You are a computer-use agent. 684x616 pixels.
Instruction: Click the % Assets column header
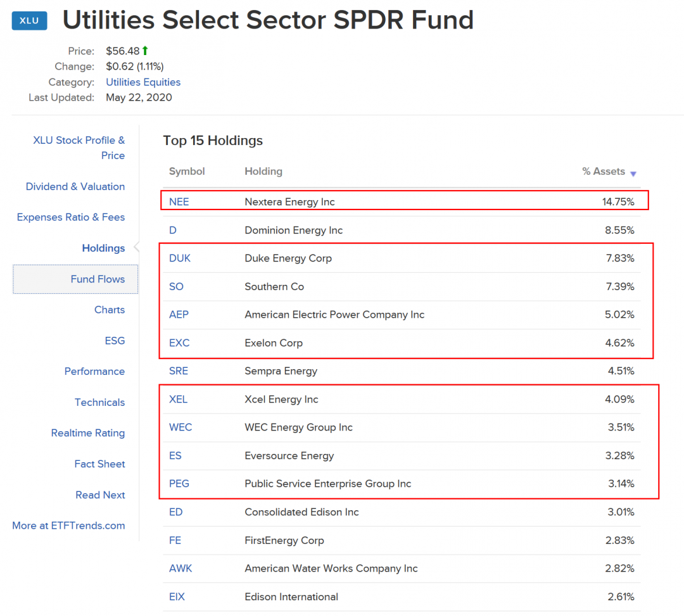604,172
